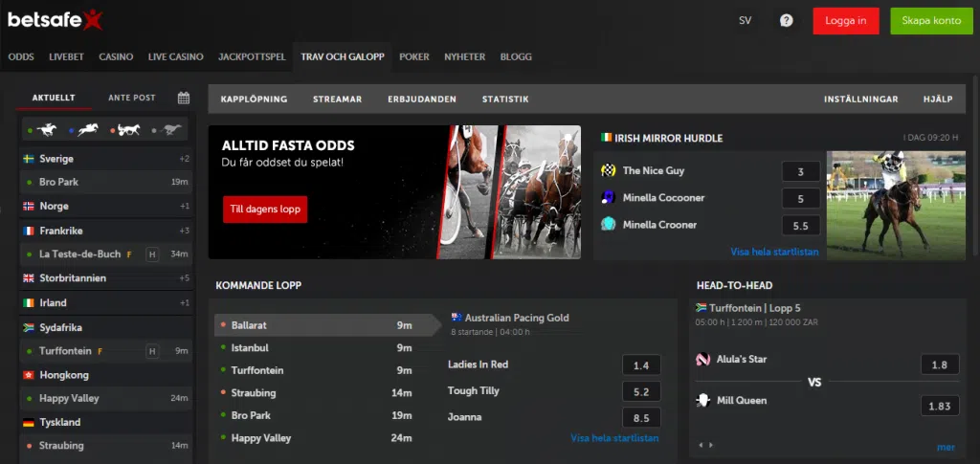The height and width of the screenshot is (464, 980).
Task: Click South Africa flag next to Sydafrika
Action: click(x=29, y=327)
